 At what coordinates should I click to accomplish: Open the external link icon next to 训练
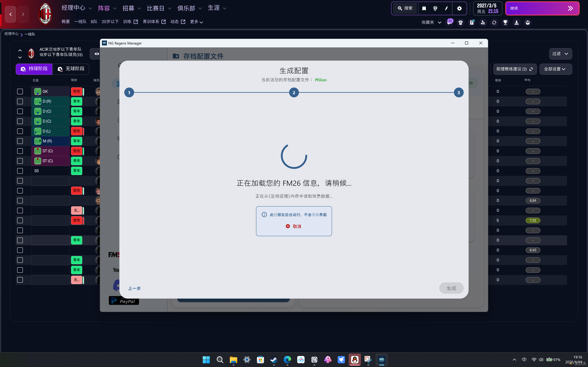pos(136,22)
